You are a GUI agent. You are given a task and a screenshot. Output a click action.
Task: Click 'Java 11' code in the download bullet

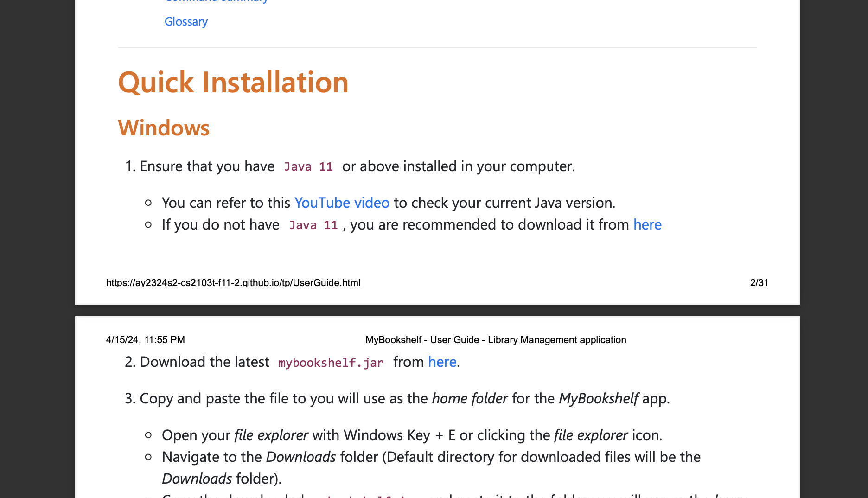point(313,225)
